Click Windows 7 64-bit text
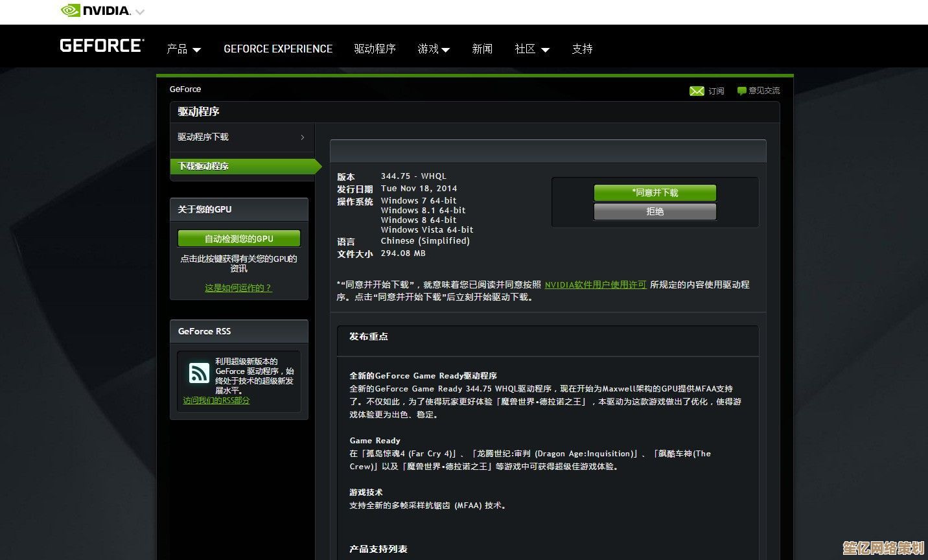Image resolution: width=928 pixels, height=560 pixels. pos(419,201)
